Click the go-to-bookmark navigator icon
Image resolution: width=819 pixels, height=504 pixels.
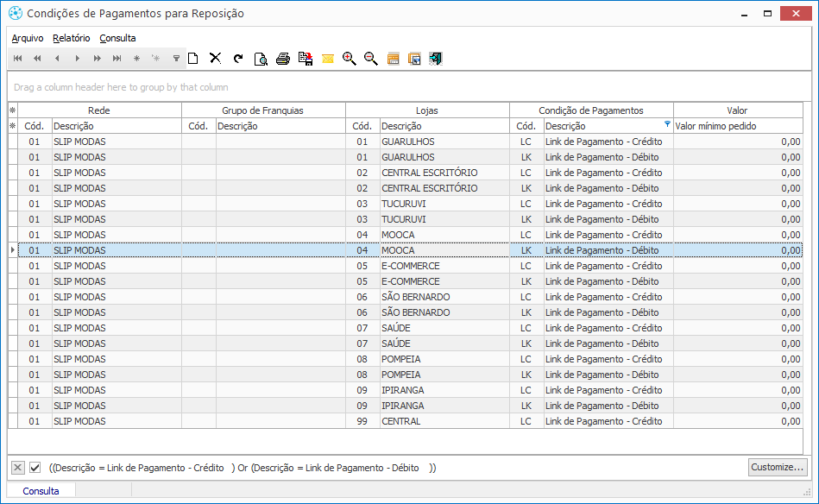point(155,59)
